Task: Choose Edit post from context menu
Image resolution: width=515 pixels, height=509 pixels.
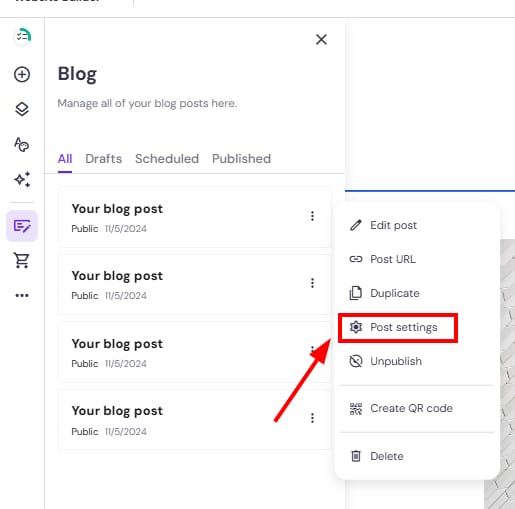Action: [x=417, y=225]
